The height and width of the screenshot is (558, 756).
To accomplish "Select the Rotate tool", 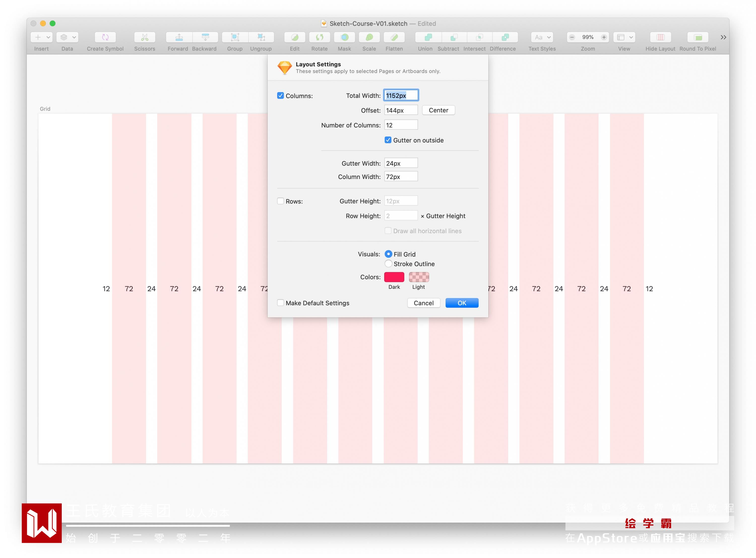I will [x=319, y=37].
